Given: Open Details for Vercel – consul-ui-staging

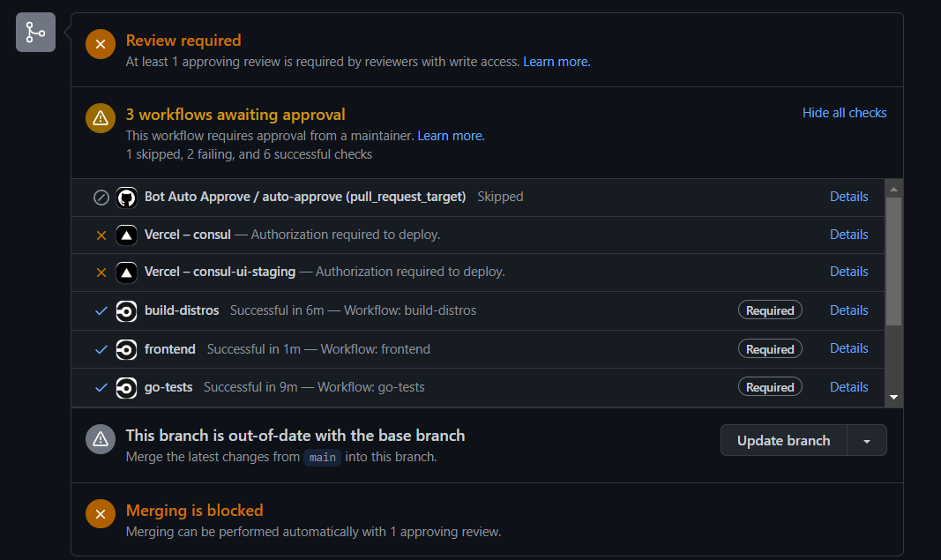Looking at the screenshot, I should click(848, 272).
